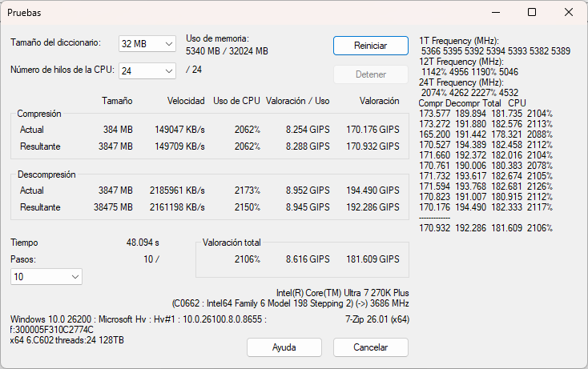Click memory value 5340 MB / 32024 MB
This screenshot has width=588, height=369.
point(227,51)
